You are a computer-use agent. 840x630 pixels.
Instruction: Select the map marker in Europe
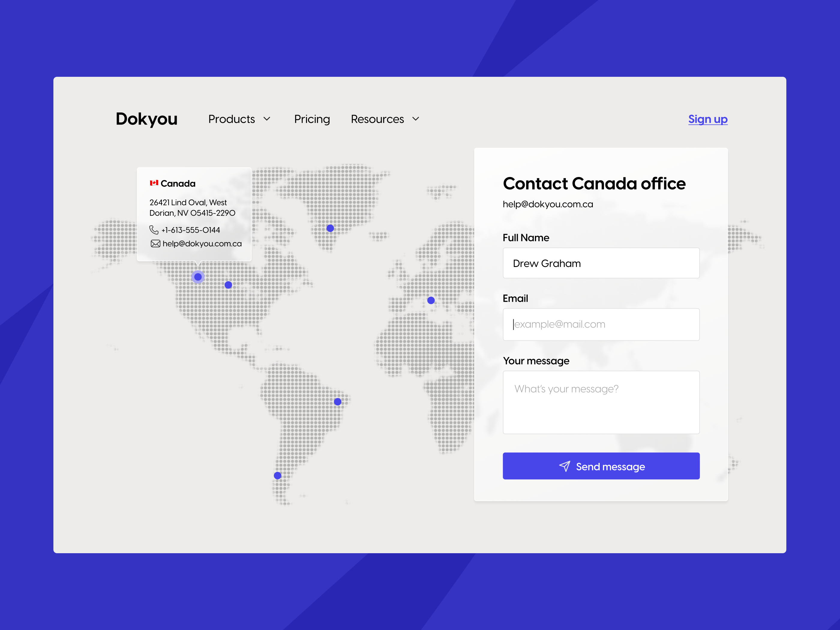(430, 300)
